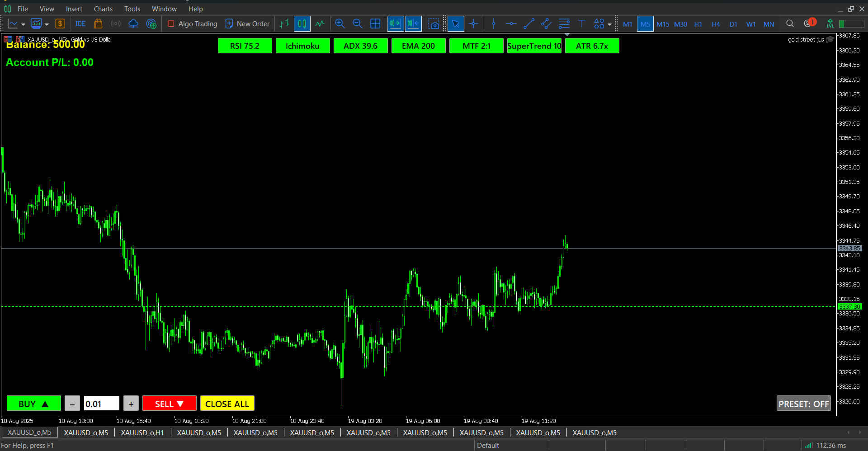
Task: Click the green level progress bar
Action: point(851,23)
